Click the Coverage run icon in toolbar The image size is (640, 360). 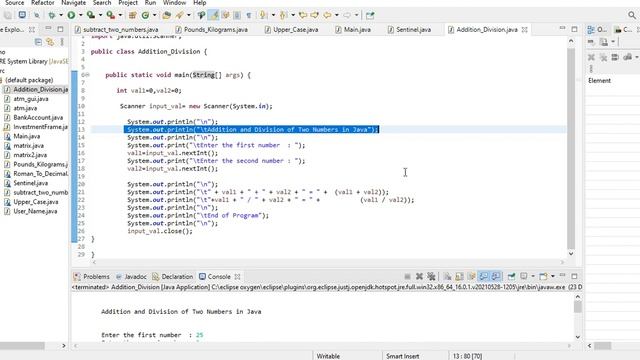click(91, 16)
